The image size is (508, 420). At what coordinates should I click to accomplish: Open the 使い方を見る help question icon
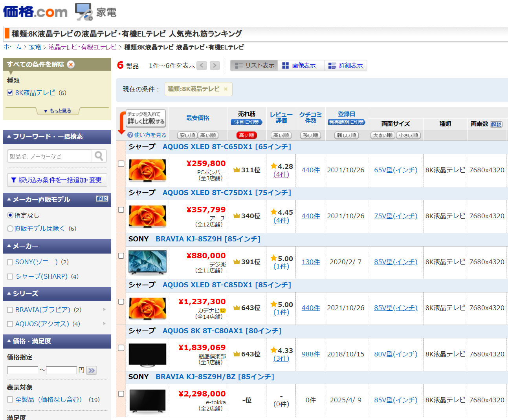click(130, 135)
